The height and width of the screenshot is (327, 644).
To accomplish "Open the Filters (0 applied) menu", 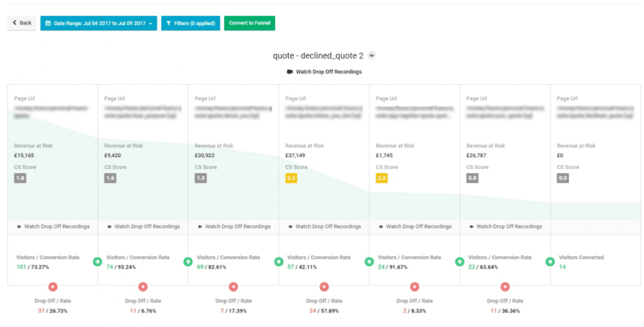I will pos(191,23).
